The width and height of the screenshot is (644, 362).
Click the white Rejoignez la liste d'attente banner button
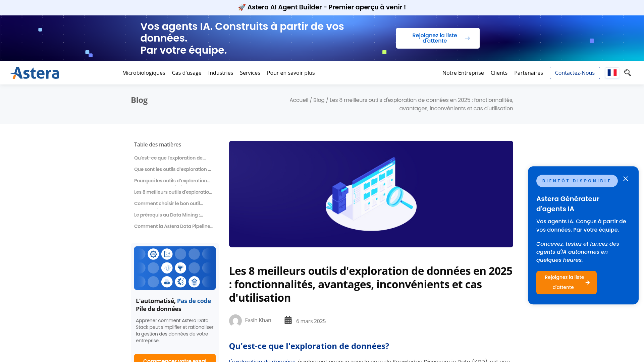coord(438,38)
